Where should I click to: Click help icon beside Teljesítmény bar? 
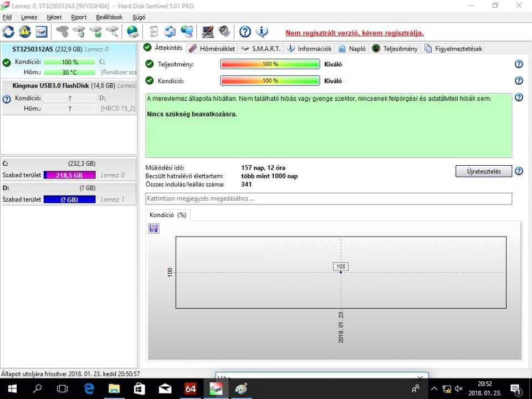click(x=519, y=64)
